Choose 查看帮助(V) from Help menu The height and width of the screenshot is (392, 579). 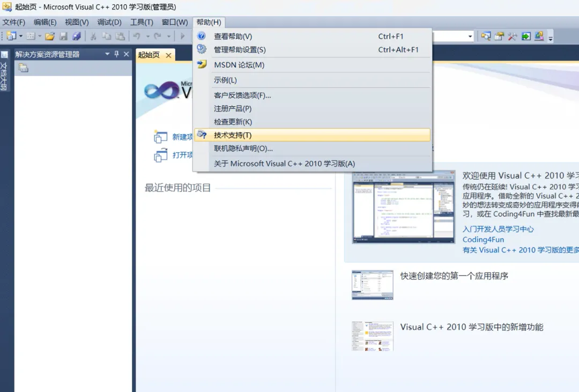(313, 36)
